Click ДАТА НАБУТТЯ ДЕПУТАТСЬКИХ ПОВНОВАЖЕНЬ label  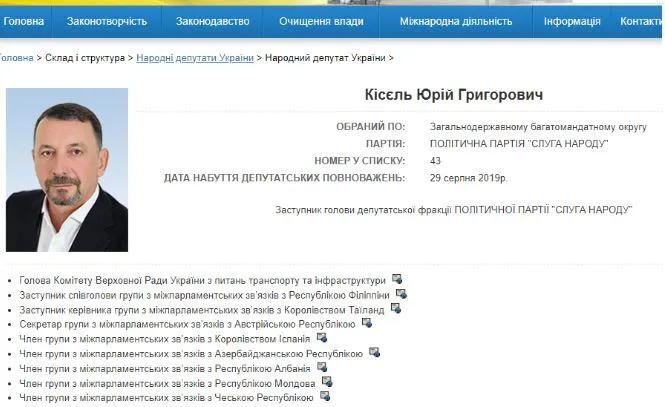(285, 178)
